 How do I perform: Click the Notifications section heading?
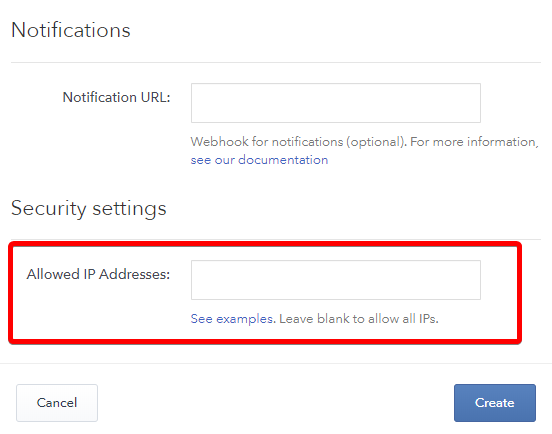tap(71, 30)
